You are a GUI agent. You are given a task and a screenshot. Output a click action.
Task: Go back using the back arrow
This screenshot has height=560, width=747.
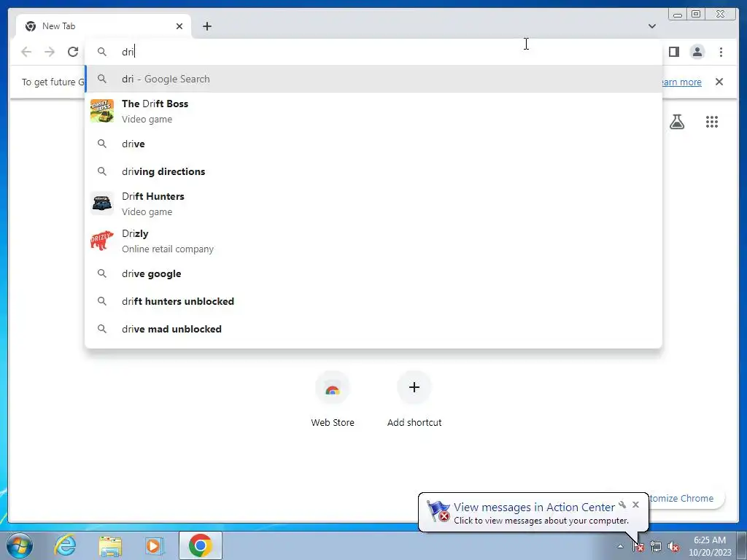coord(26,52)
